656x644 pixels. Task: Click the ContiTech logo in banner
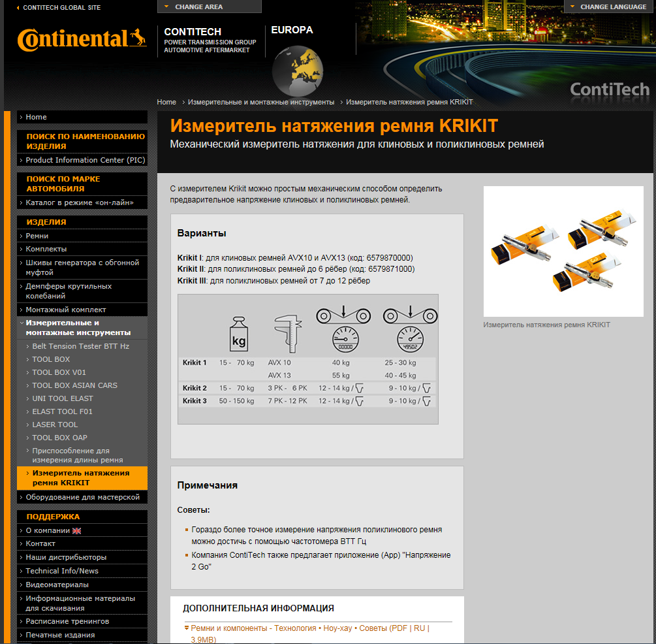610,89
